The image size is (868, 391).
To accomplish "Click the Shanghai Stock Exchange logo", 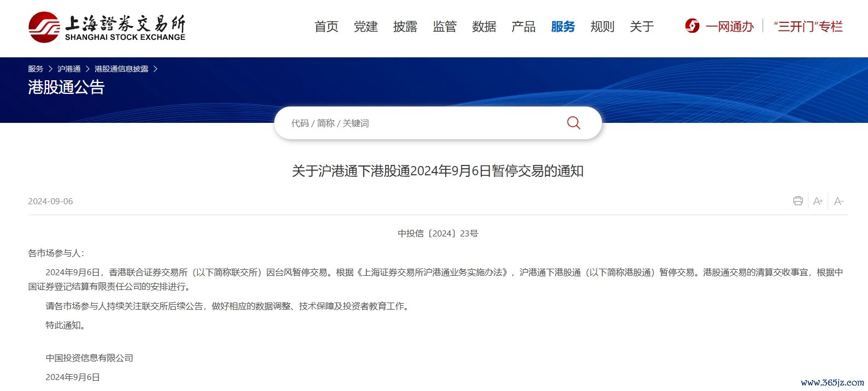I will coord(107,27).
